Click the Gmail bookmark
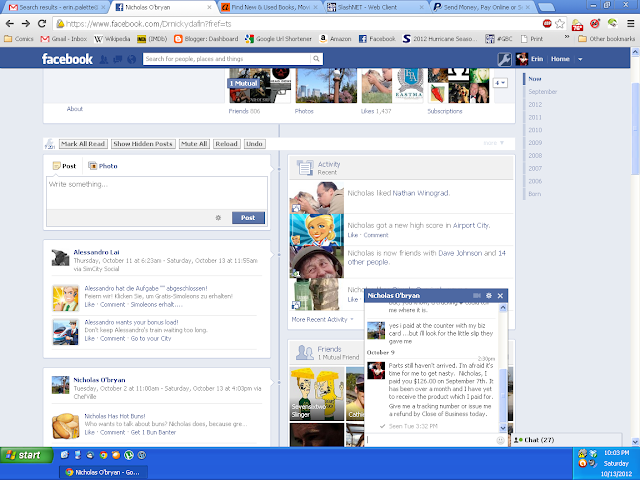Viewport: 640px width, 480px height. tap(64, 39)
